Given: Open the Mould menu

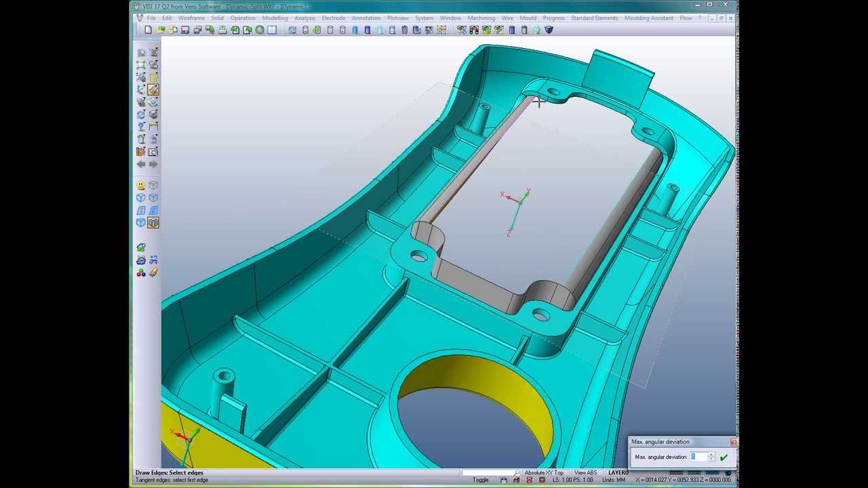Looking at the screenshot, I should [x=528, y=18].
